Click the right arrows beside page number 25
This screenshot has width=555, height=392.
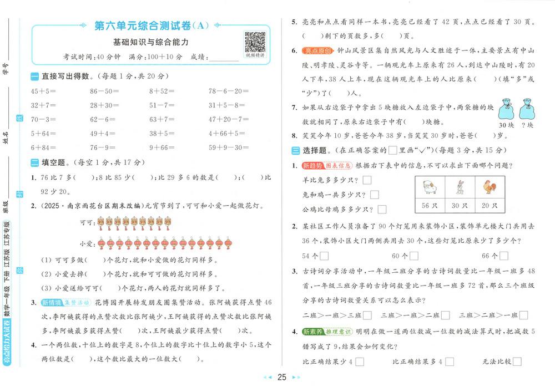(x=296, y=378)
